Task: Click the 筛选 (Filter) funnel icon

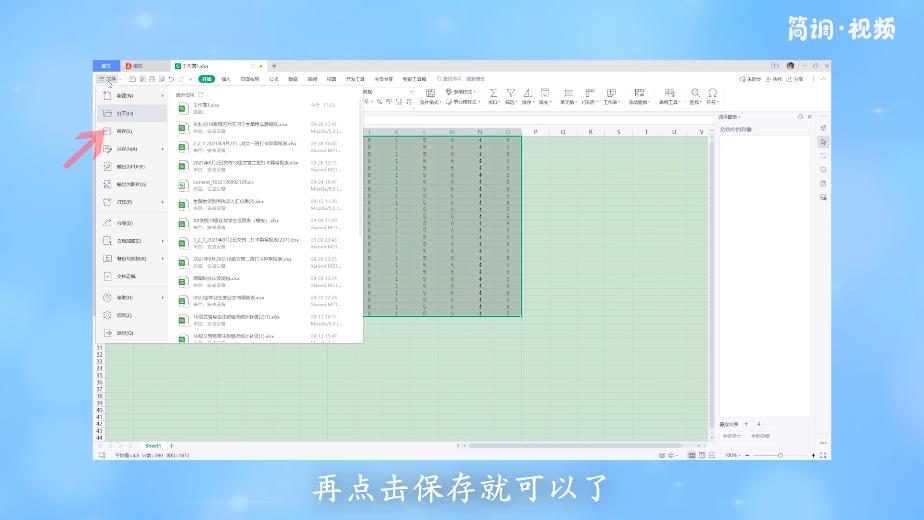Action: [510, 92]
